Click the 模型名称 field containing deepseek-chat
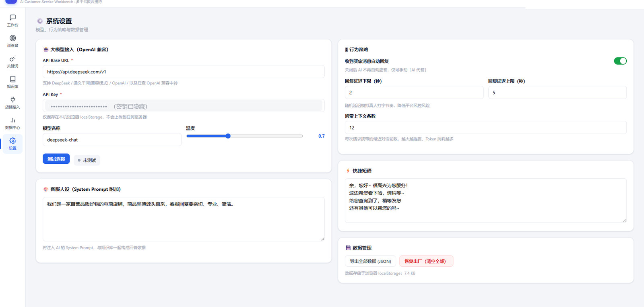This screenshot has width=644, height=307. click(x=112, y=140)
